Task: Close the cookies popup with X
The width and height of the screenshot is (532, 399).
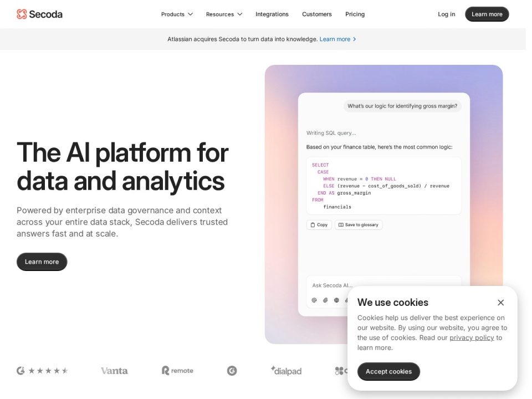Action: coord(500,303)
